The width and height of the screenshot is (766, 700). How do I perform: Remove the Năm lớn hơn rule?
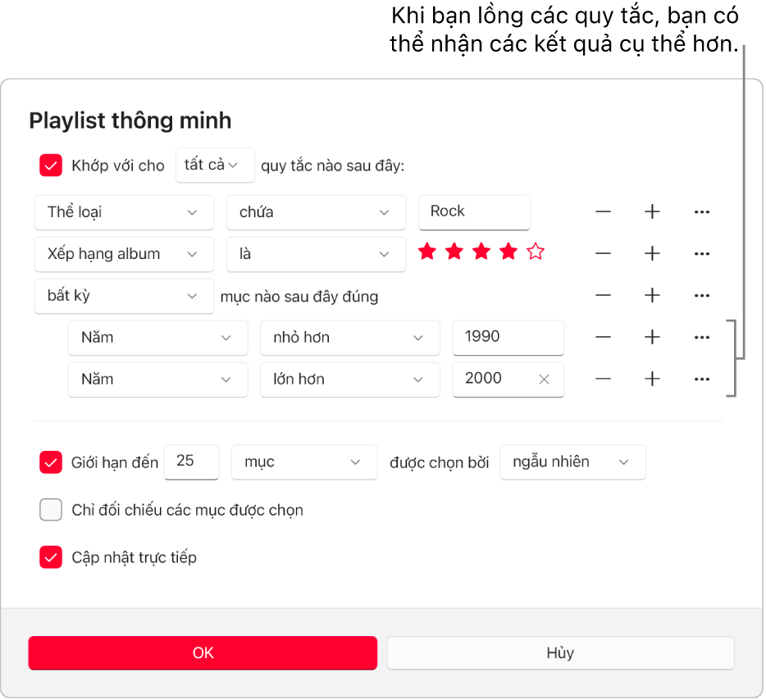[x=604, y=379]
